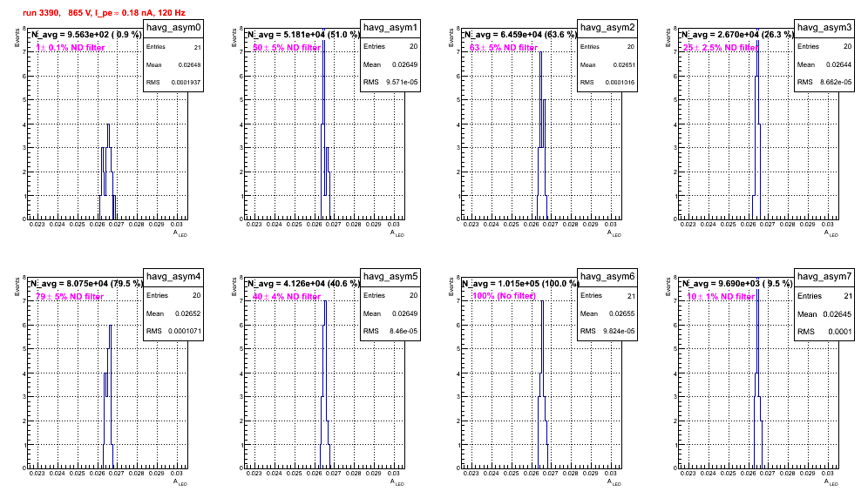868x498 pixels.
Task: Click RMS value 9.824e-05
Action: [x=619, y=331]
